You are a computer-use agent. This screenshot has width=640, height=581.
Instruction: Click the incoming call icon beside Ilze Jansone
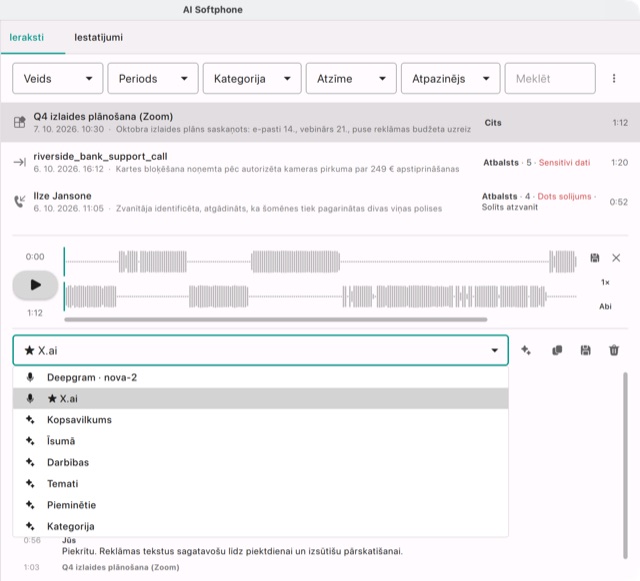(20, 202)
